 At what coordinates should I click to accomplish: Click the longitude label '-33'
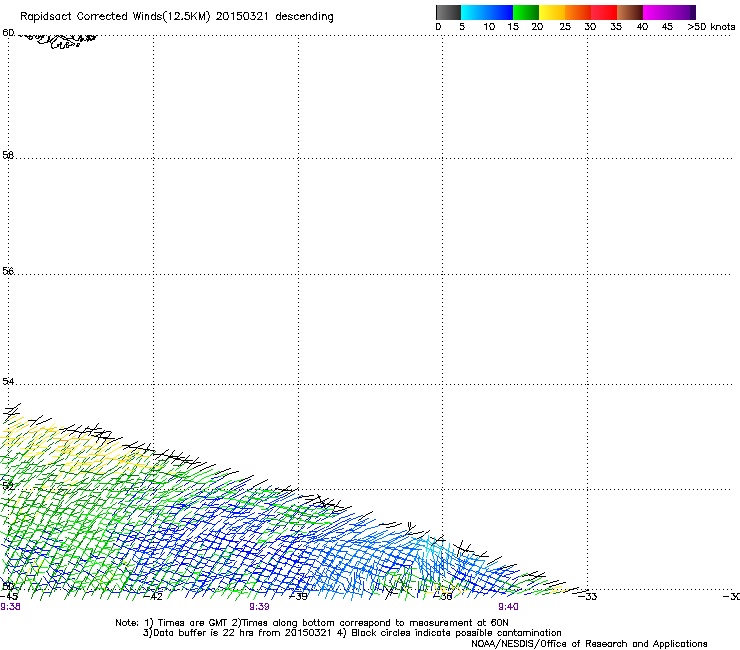point(588,596)
